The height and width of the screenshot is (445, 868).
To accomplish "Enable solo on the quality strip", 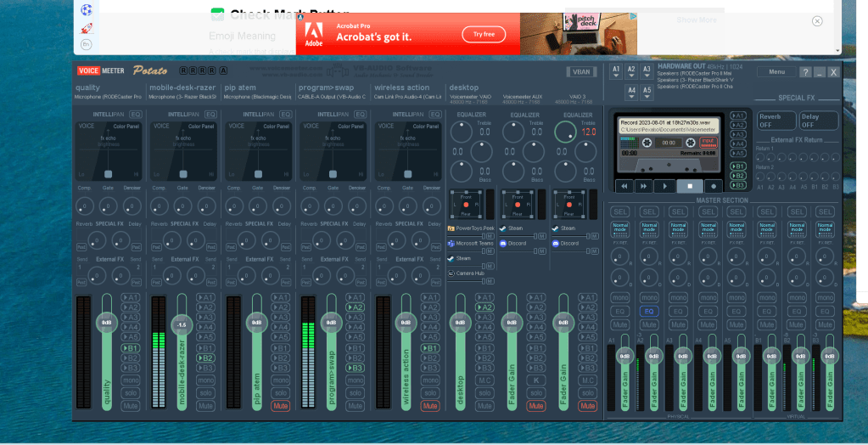I will 130,393.
